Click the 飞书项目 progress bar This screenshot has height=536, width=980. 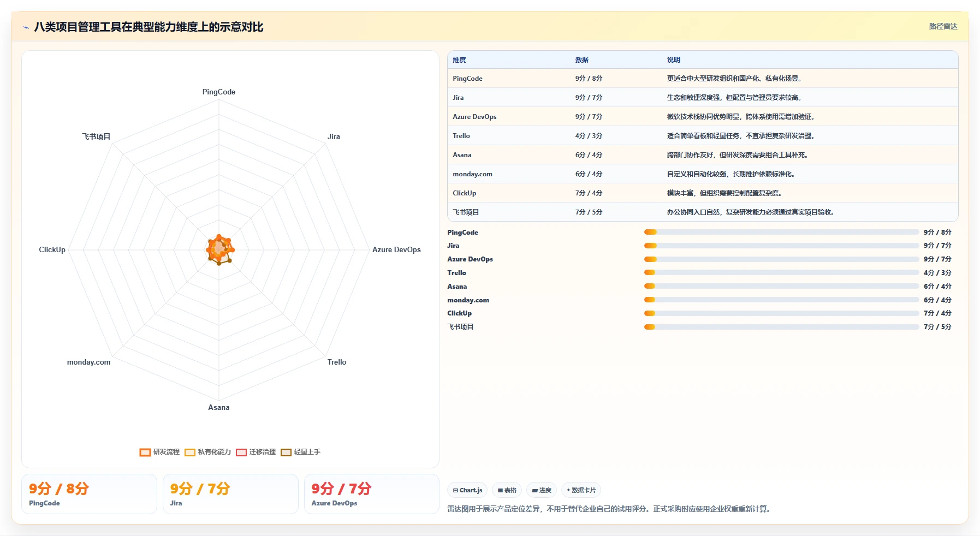tap(781, 327)
